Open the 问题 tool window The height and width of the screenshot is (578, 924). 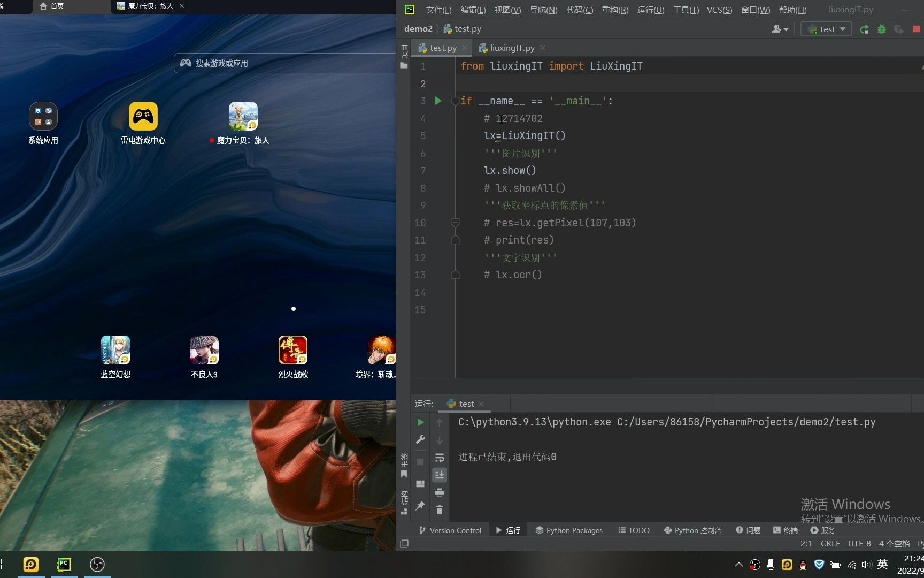click(748, 530)
